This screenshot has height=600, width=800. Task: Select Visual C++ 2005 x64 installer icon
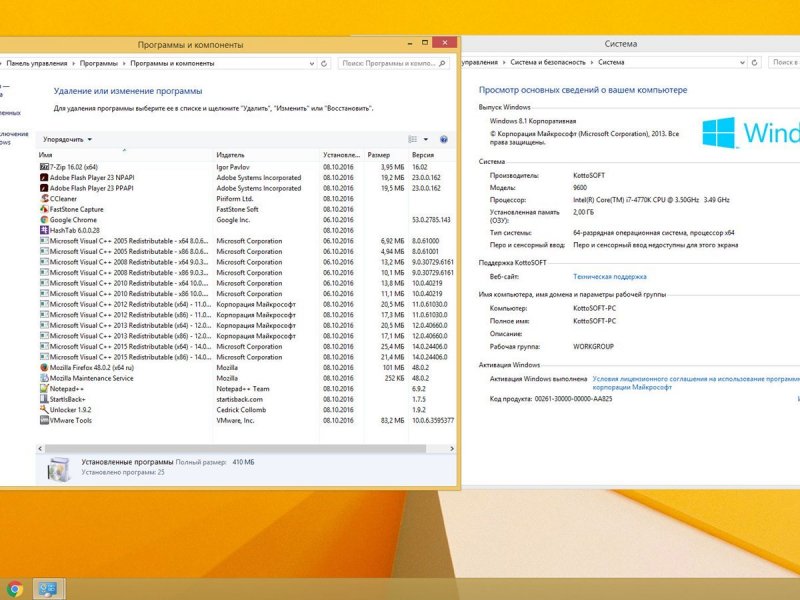coord(44,241)
